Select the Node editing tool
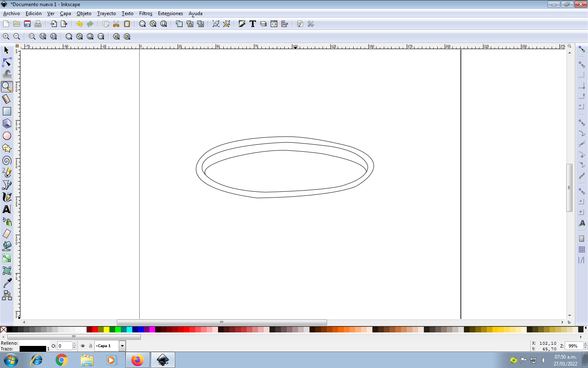Viewport: 588px width, 368px height. (7, 62)
